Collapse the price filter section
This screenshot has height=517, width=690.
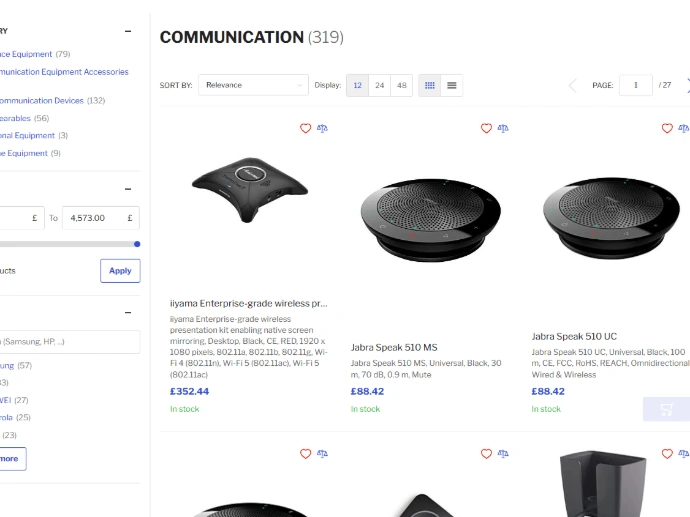[128, 188]
